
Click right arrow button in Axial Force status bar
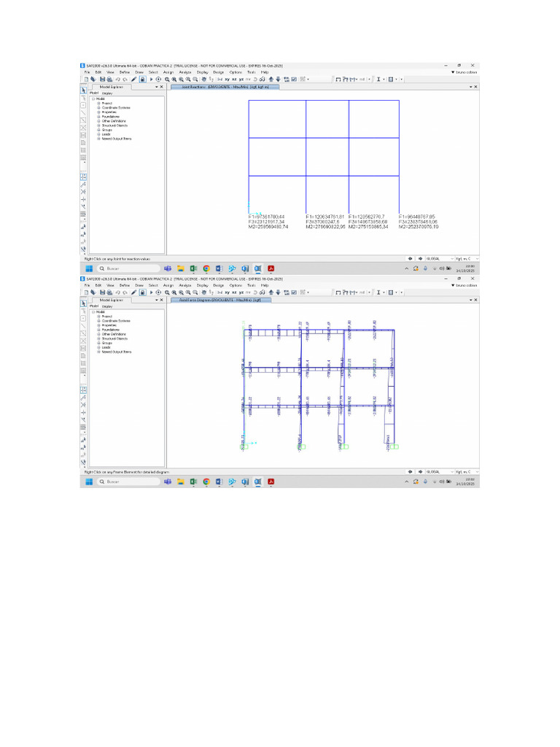[x=420, y=472]
